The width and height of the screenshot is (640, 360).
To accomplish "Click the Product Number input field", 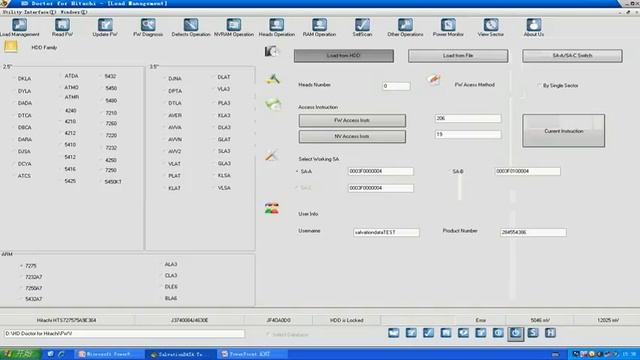I will tap(533, 232).
